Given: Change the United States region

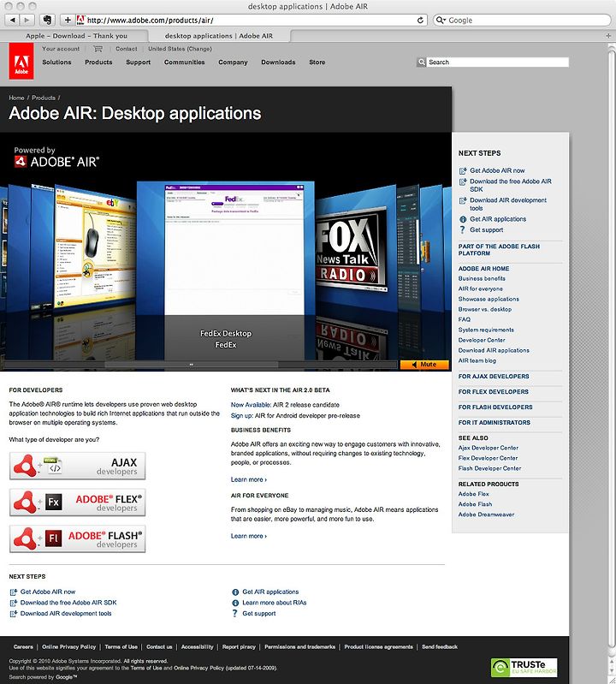Looking at the screenshot, I should tap(180, 49).
